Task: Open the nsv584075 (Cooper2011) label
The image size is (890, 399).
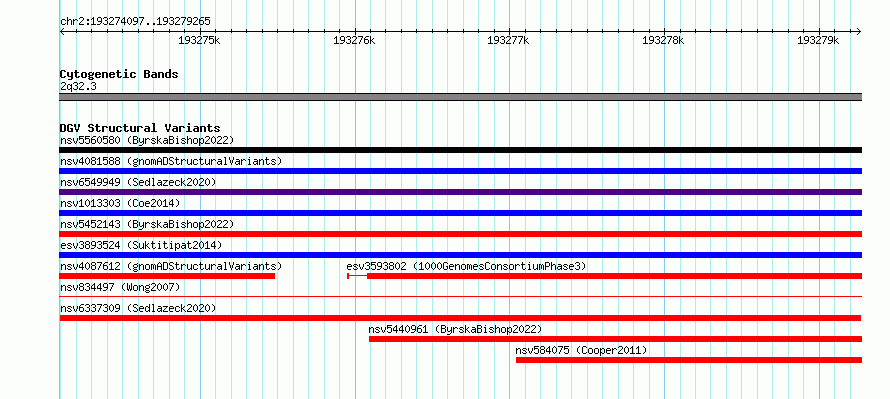Action: pyautogui.click(x=581, y=350)
